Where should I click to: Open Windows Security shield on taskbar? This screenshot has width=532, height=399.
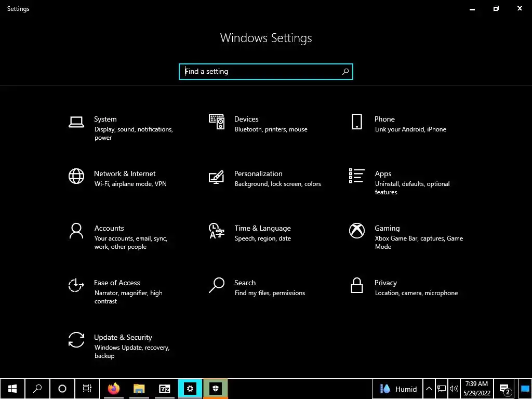tap(216, 389)
